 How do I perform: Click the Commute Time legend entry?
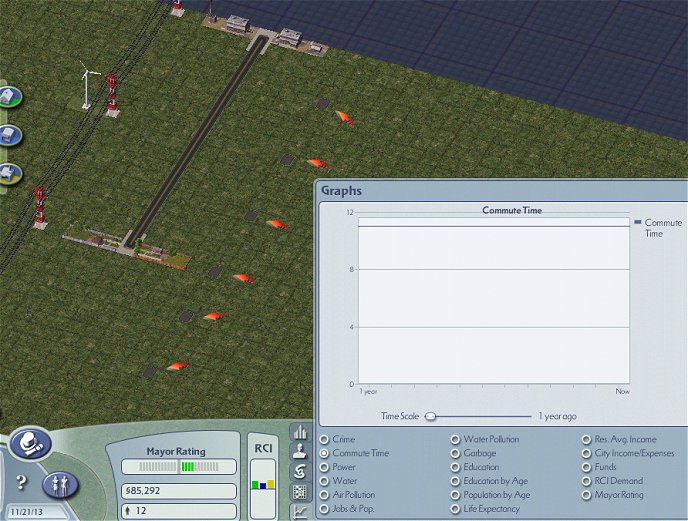pos(658,228)
